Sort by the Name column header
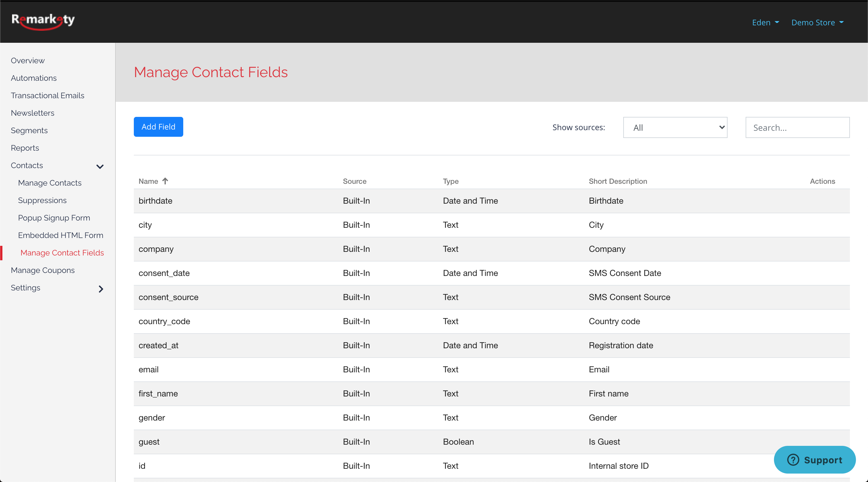 [x=148, y=181]
